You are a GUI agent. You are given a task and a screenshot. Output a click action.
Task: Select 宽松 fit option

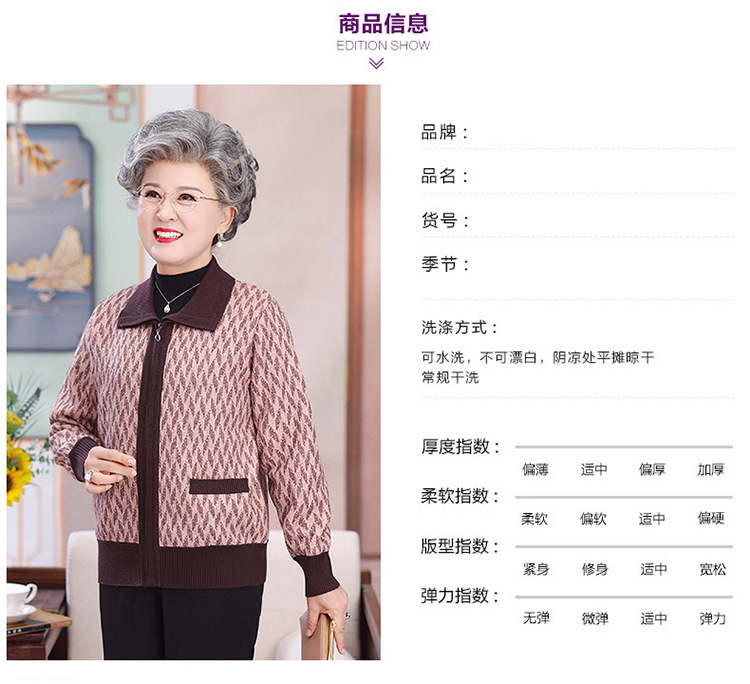(713, 569)
